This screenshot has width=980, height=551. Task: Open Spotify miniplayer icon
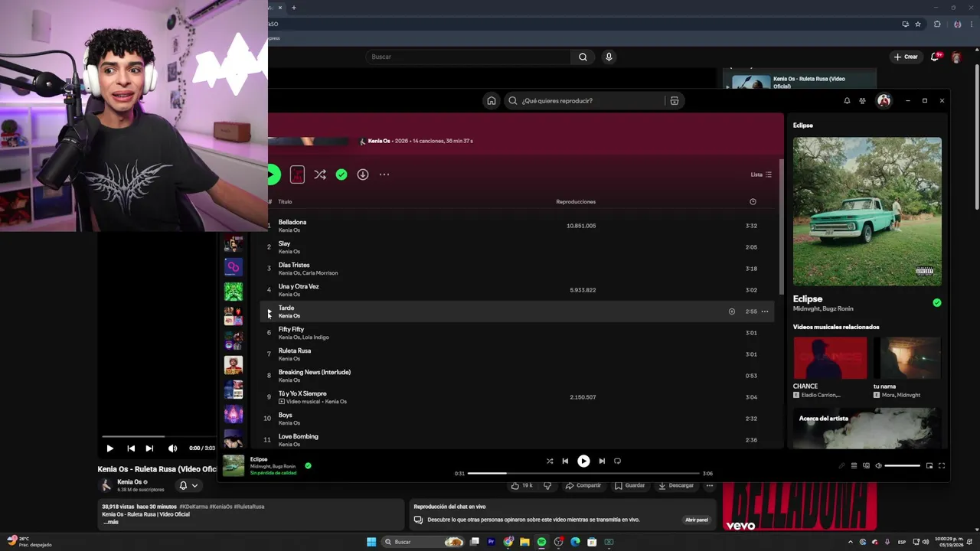pos(929,465)
